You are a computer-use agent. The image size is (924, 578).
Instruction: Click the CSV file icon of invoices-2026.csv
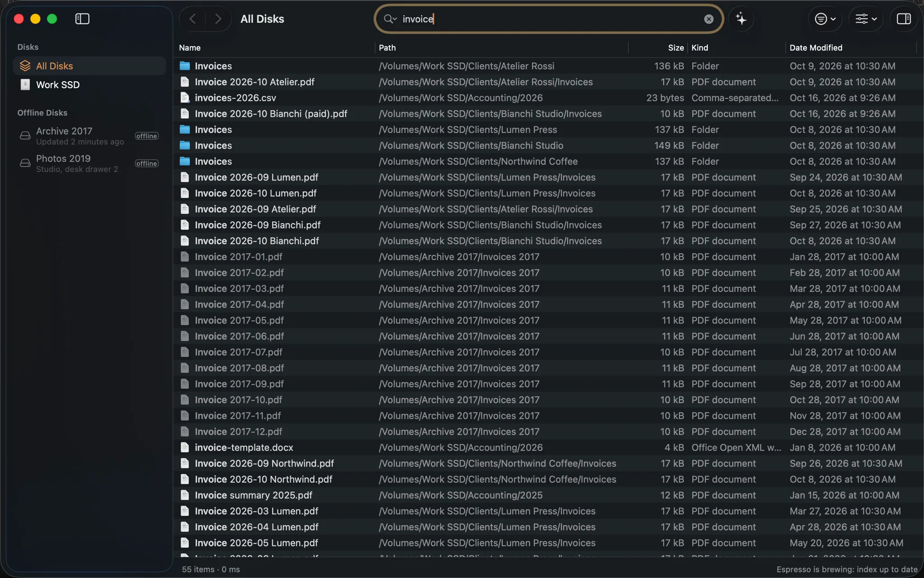185,98
